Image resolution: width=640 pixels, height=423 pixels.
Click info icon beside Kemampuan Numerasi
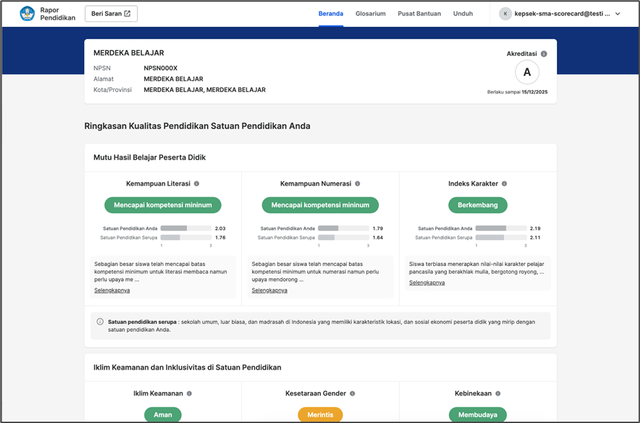357,184
